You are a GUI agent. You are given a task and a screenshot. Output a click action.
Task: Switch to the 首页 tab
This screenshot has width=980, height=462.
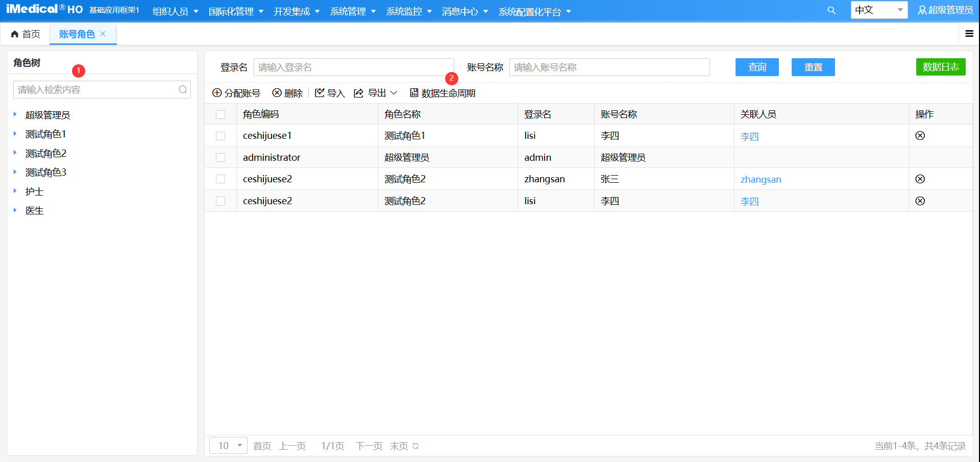26,34
